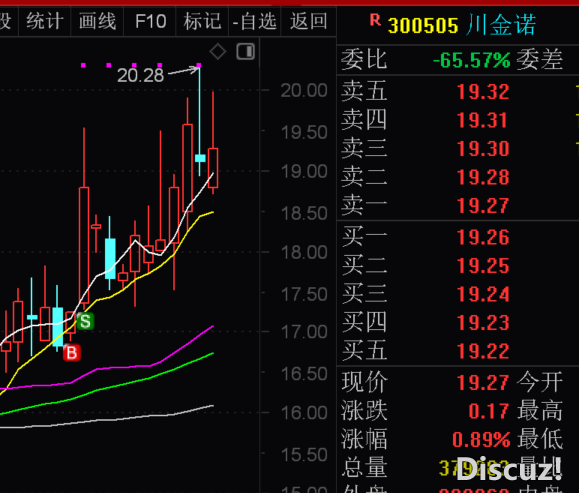Select the 买一 price 19.26
Screen dimensions: 579x493
click(x=483, y=237)
